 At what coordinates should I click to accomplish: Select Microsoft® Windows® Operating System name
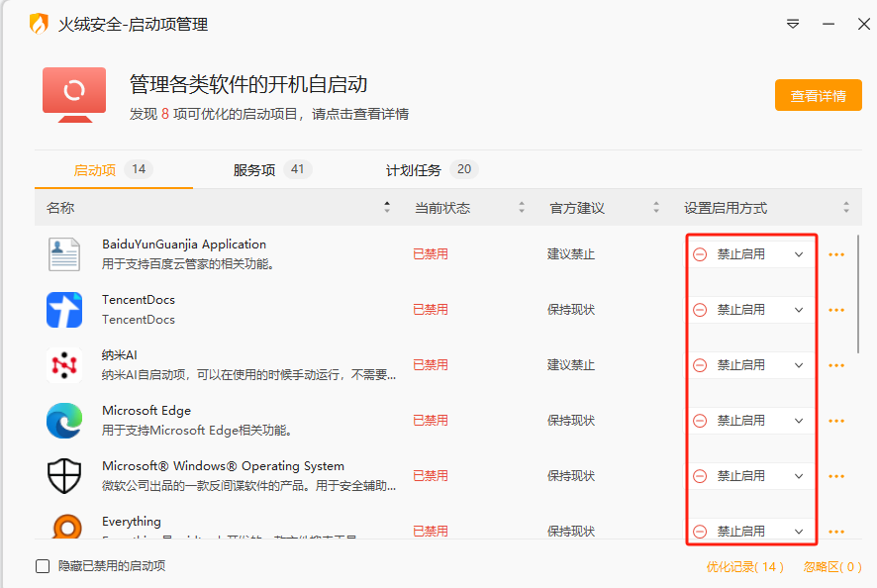coord(223,466)
